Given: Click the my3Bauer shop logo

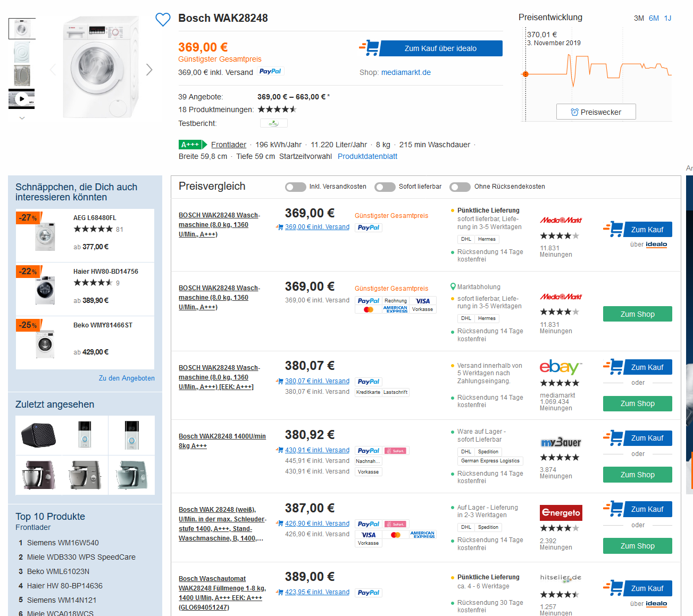Looking at the screenshot, I should 561,443.
